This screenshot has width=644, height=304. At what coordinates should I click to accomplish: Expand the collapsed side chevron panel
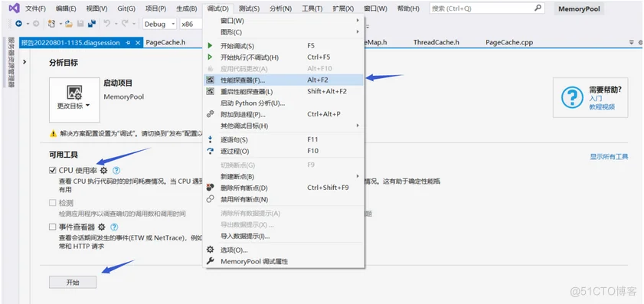[x=25, y=62]
